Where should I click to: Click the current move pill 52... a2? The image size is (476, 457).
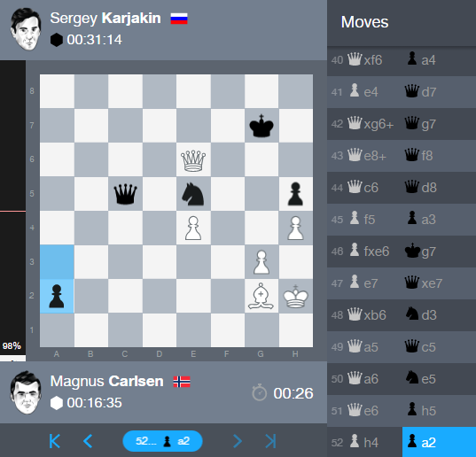[x=162, y=441]
